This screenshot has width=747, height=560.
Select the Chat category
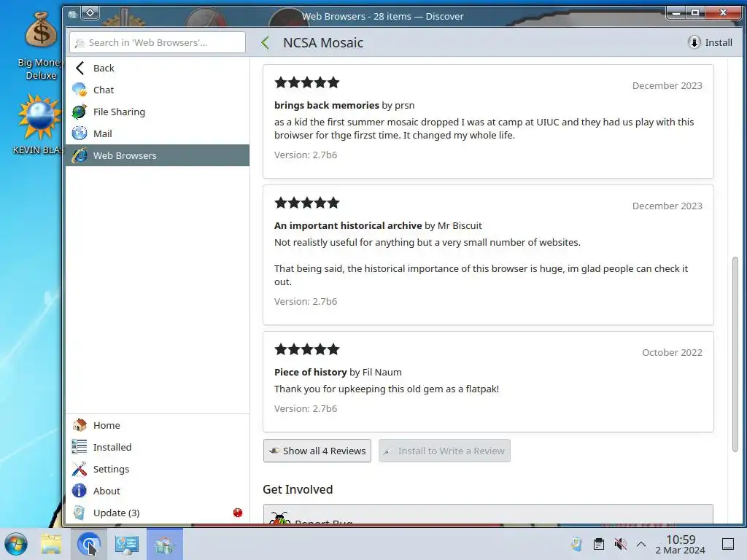pos(158,90)
